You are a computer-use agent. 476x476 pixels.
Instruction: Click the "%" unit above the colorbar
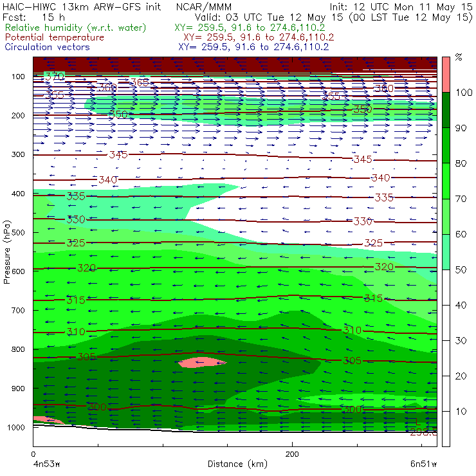(x=459, y=57)
